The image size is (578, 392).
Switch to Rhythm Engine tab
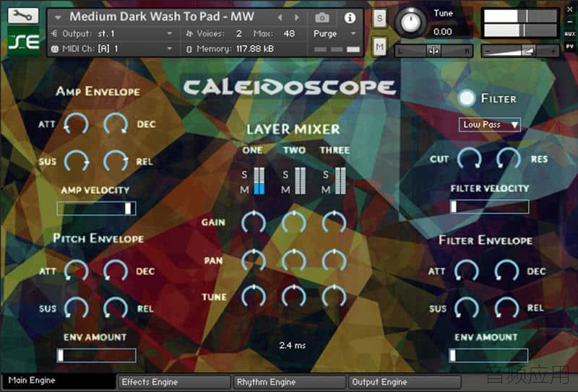(290, 382)
